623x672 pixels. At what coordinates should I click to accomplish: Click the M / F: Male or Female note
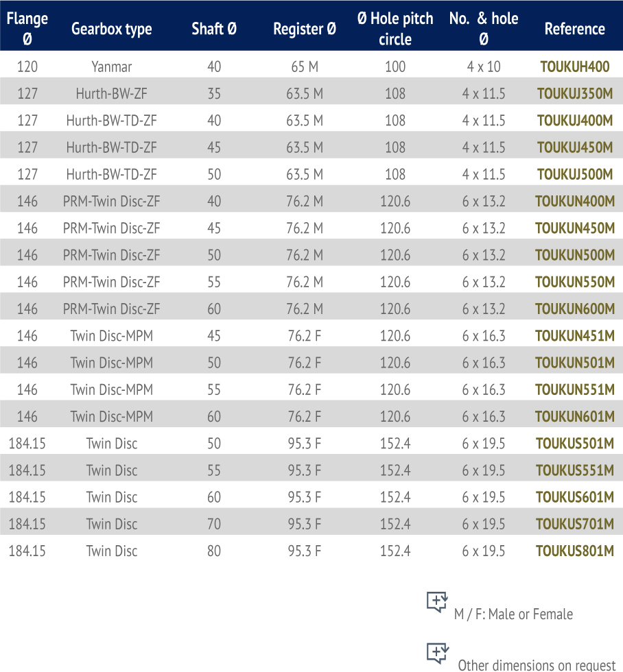(x=513, y=614)
